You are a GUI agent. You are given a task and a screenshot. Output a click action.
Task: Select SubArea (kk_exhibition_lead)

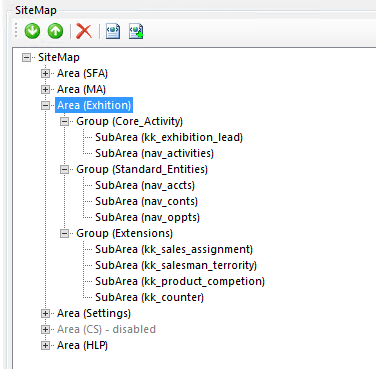(169, 137)
